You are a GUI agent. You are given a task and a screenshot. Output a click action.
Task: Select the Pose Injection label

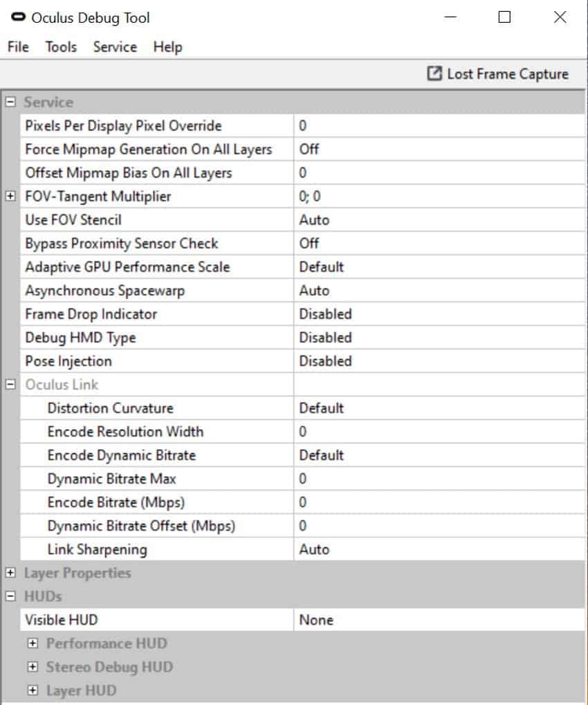[68, 361]
